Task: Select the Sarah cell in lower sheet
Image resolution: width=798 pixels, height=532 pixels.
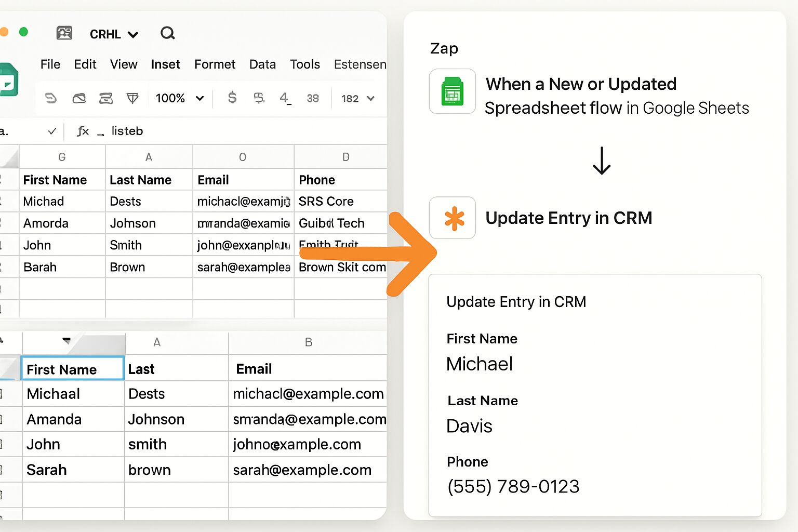Action: pos(73,470)
